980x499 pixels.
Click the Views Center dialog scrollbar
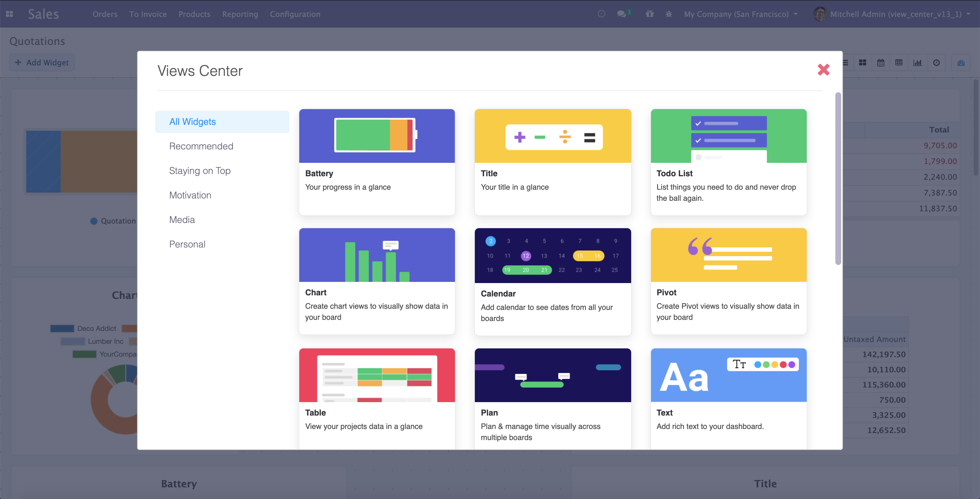[x=838, y=178]
